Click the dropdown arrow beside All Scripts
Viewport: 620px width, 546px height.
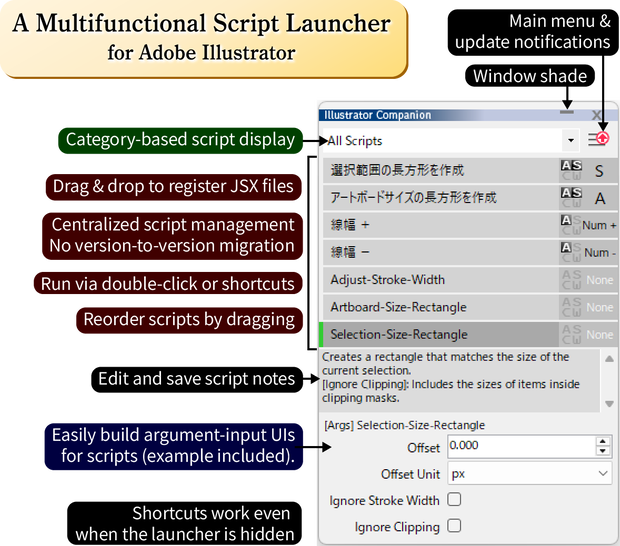pos(571,140)
